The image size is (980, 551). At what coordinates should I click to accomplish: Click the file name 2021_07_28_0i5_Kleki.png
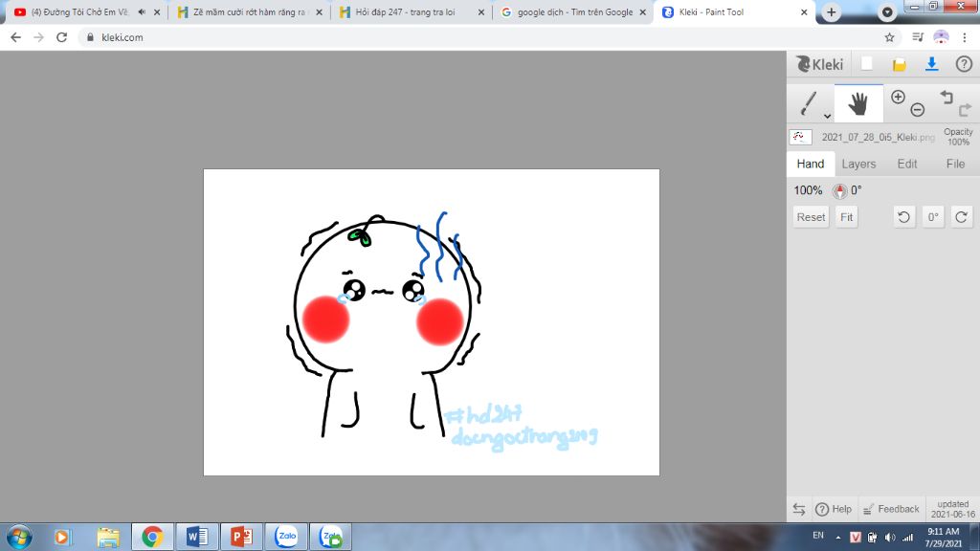pos(879,137)
